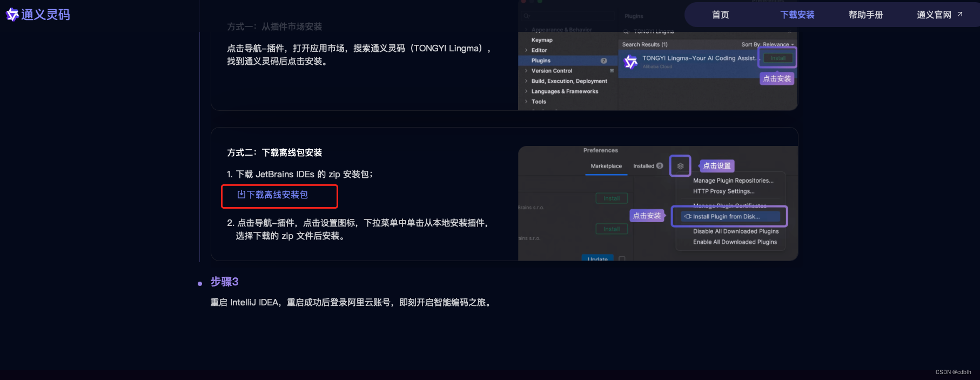Click the Alibaba Cloud vendor text
This screenshot has height=380, width=980.
pyautogui.click(x=657, y=66)
